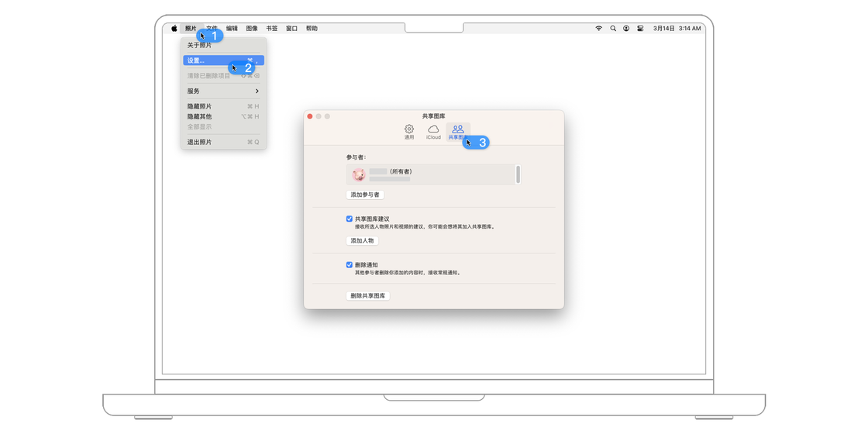Screen dimensions: 868x434
Task: Open the 编辑 menu
Action: pyautogui.click(x=232, y=28)
